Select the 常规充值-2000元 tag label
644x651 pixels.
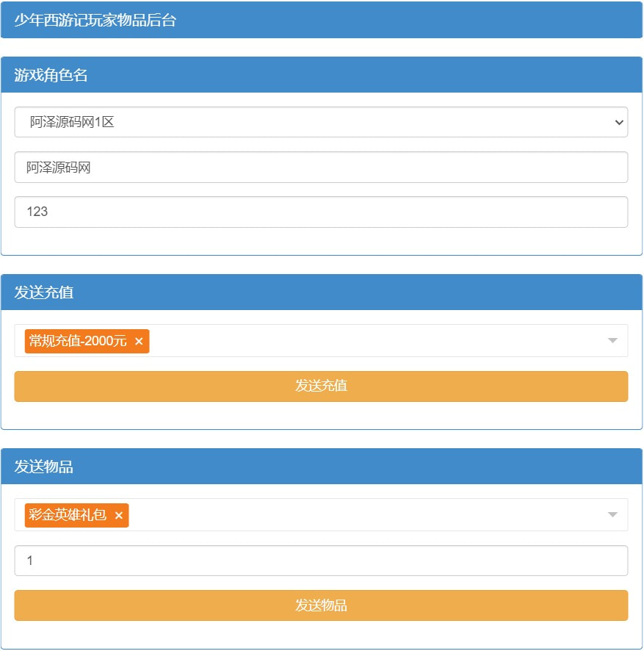[78, 342]
